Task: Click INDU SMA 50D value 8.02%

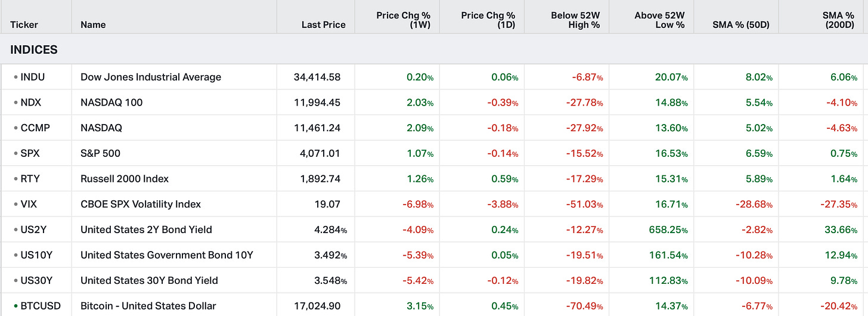Action: (758, 77)
